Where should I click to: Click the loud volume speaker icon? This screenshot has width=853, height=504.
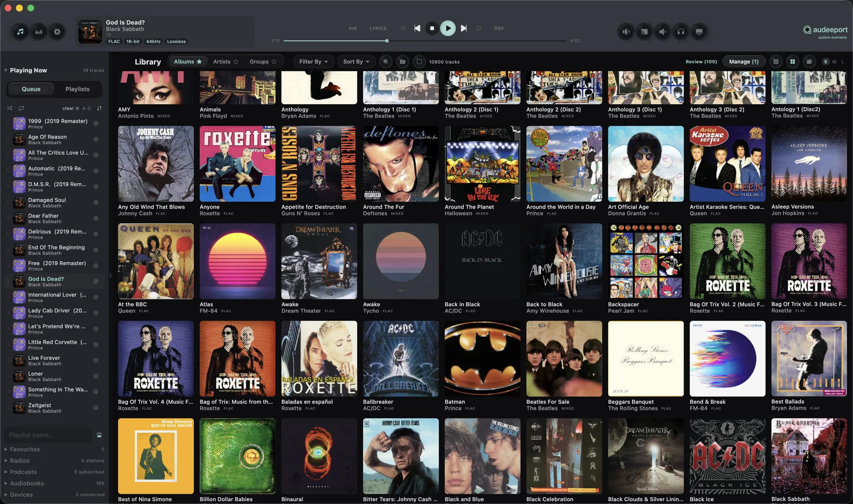626,32
